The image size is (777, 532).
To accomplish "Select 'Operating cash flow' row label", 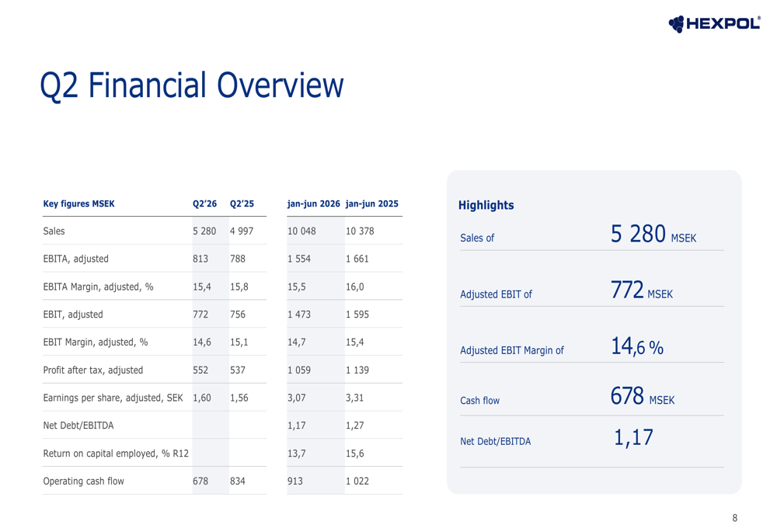I will [x=83, y=481].
